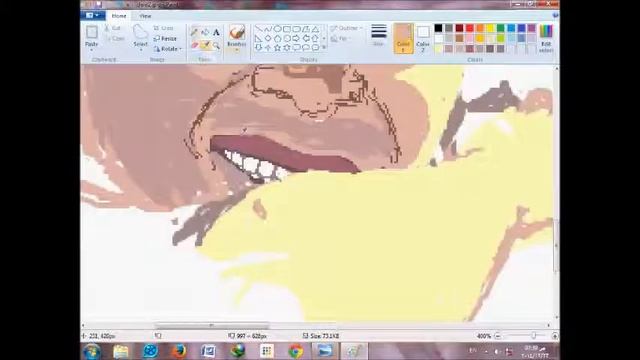Choose the Rounded rectangle shape
This screenshot has width=640, height=360.
pos(296,29)
